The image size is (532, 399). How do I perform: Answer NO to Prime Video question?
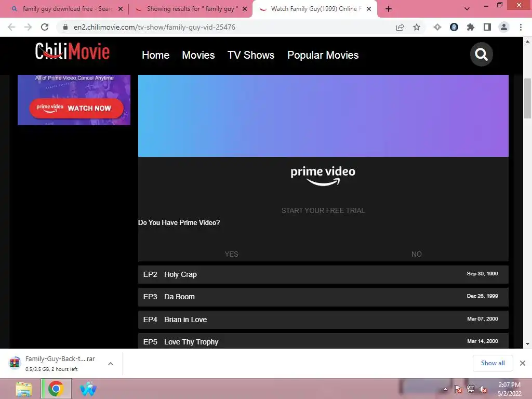coord(416,254)
